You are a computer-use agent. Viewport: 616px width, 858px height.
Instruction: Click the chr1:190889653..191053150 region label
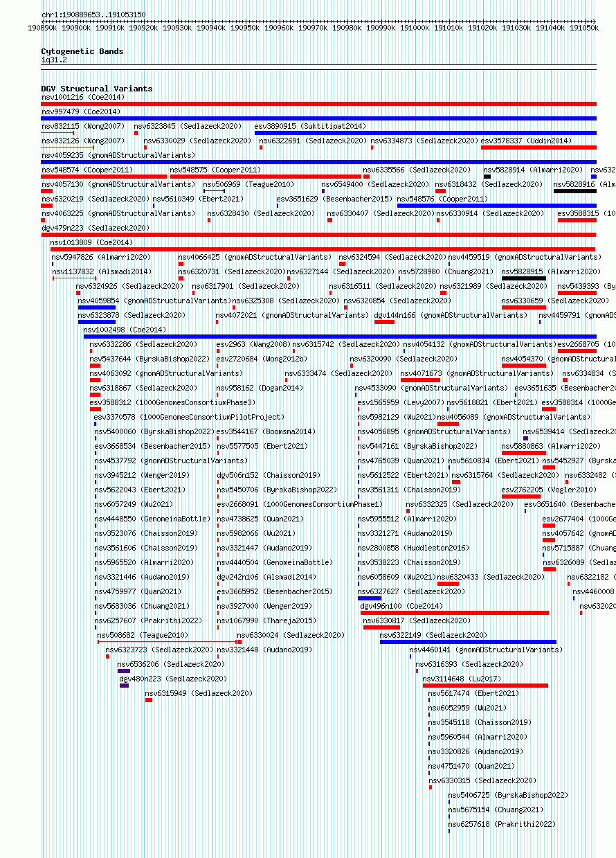pos(93,15)
